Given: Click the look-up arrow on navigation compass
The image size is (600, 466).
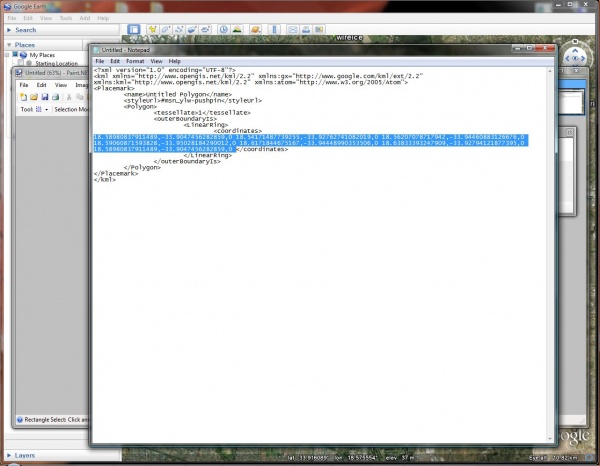Looking at the screenshot, I should (575, 50).
